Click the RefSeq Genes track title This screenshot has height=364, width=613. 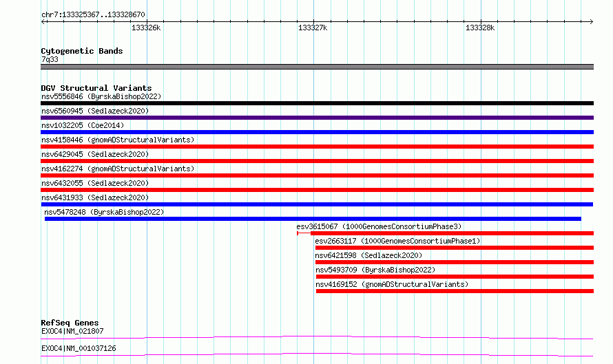pyautogui.click(x=70, y=323)
